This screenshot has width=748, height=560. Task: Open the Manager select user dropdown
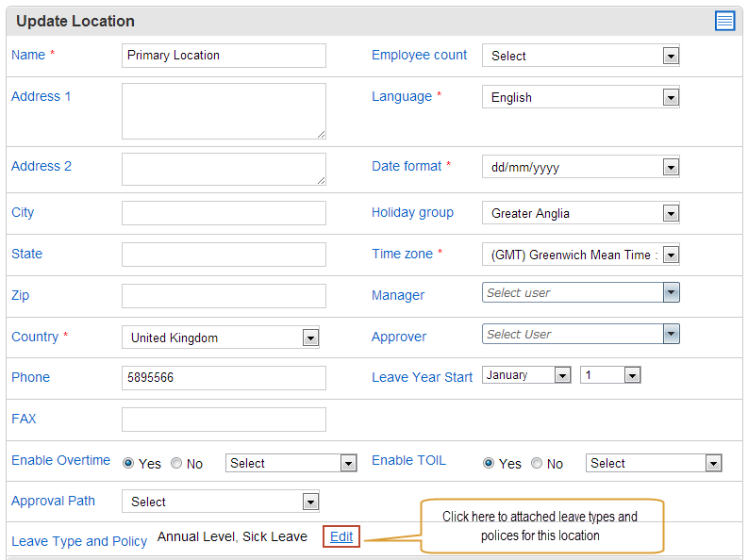(580, 292)
